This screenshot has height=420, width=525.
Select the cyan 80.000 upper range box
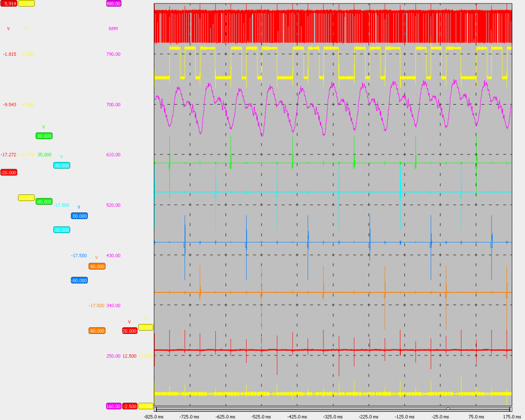62,166
